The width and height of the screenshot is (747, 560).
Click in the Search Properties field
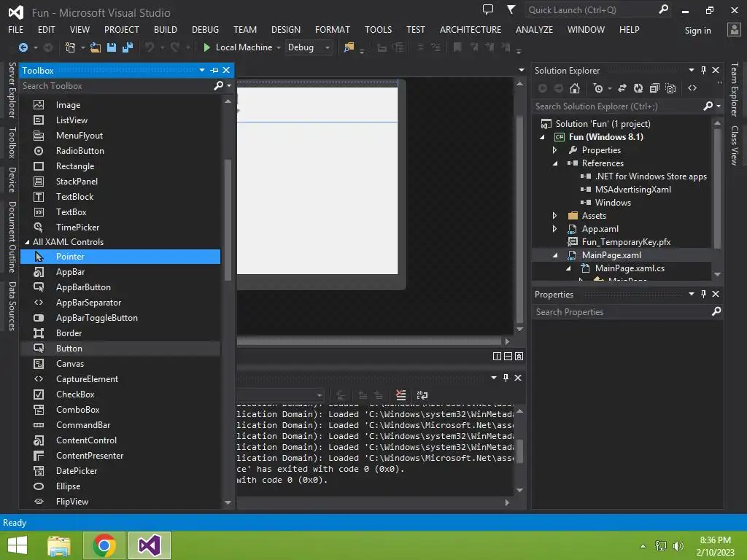pos(621,312)
